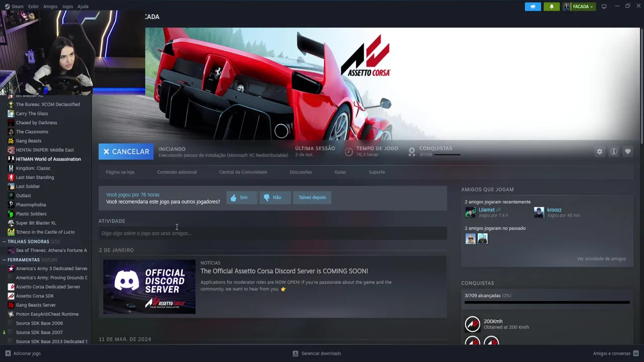This screenshot has width=644, height=362.
Task: Click the blue CANCELAR button
Action: pyautogui.click(x=126, y=151)
